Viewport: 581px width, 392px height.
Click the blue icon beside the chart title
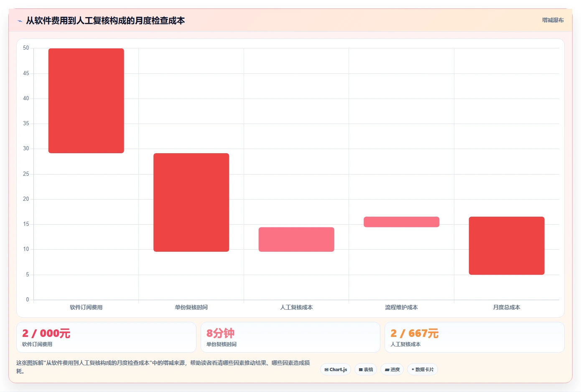[x=20, y=21]
